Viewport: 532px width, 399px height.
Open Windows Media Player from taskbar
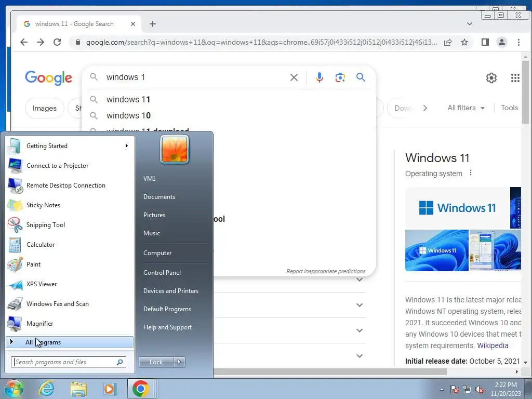(110, 389)
